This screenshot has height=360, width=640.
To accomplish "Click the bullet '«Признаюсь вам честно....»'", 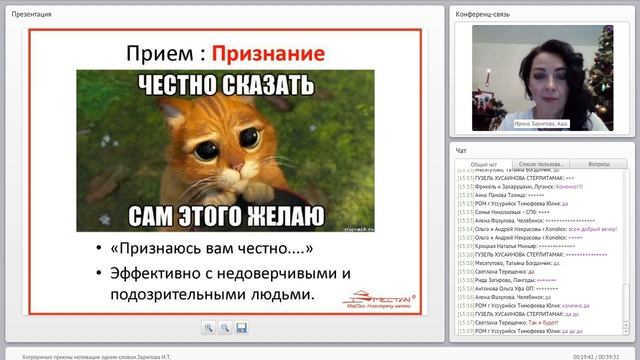I will (211, 248).
